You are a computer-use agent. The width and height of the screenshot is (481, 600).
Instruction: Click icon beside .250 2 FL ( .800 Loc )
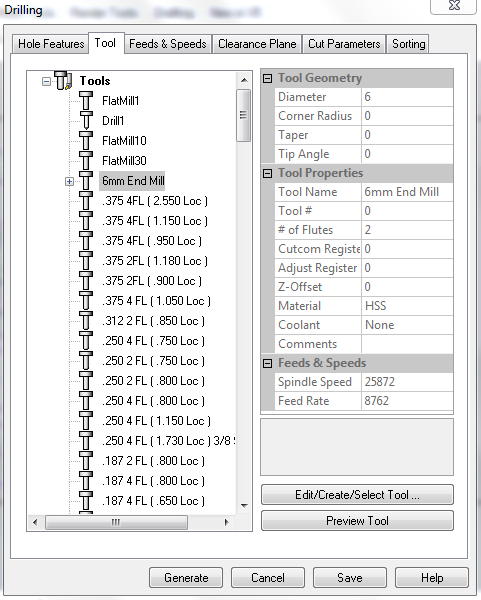tap(86, 380)
